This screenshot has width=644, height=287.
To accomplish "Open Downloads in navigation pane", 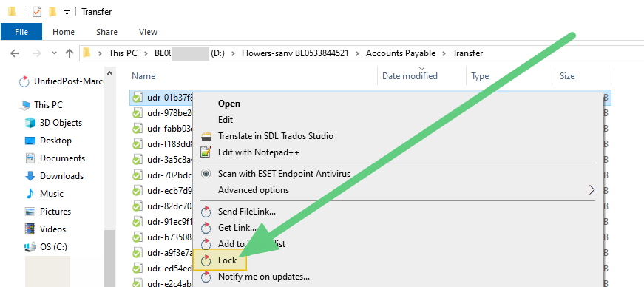I will click(61, 176).
